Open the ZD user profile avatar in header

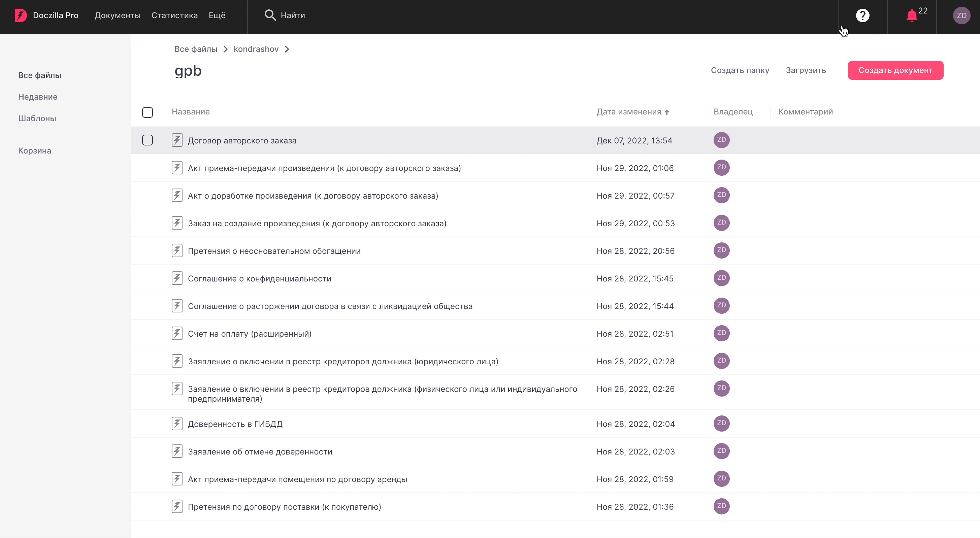[961, 15]
